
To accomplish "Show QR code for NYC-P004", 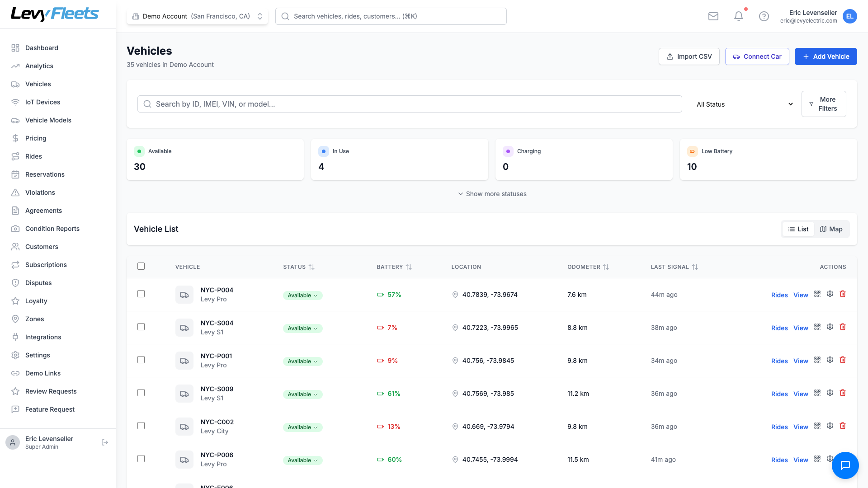I will pos(817,294).
